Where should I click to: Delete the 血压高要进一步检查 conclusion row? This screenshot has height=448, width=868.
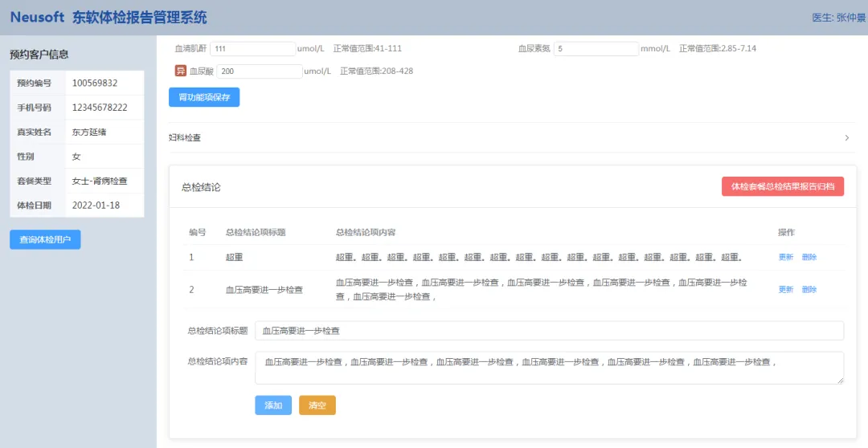(x=809, y=290)
